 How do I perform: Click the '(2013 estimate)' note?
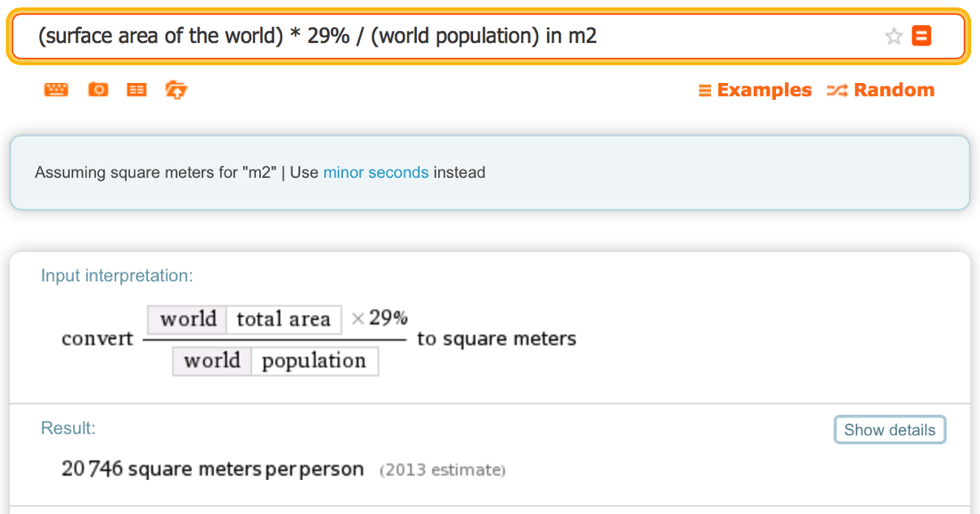point(443,470)
